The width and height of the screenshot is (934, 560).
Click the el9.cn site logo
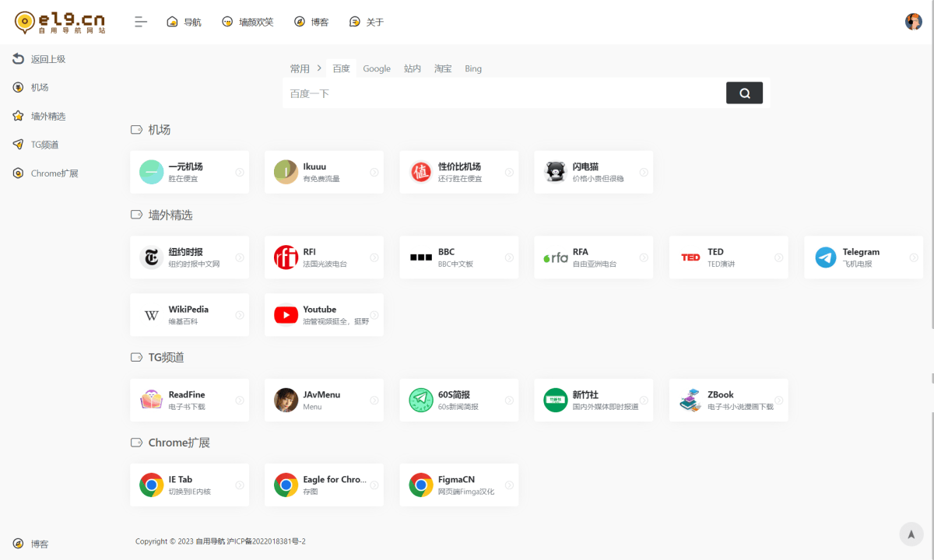(60, 22)
